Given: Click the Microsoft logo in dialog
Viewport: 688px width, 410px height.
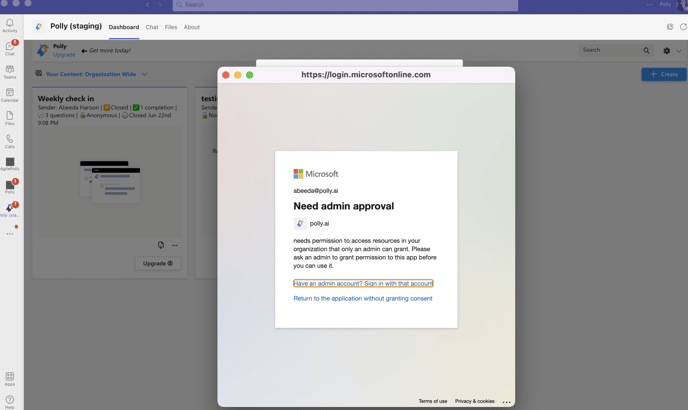Looking at the screenshot, I should [316, 174].
